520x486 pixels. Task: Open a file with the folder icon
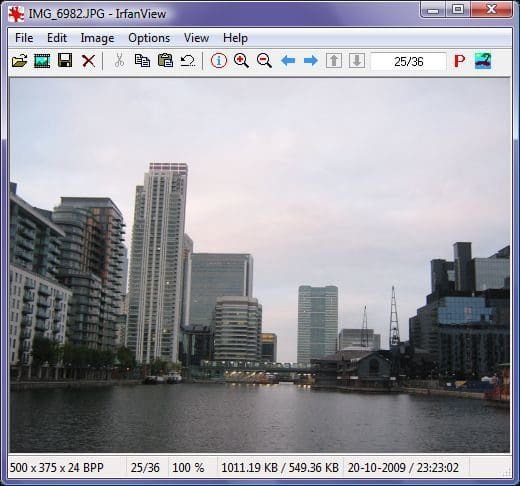(19, 61)
